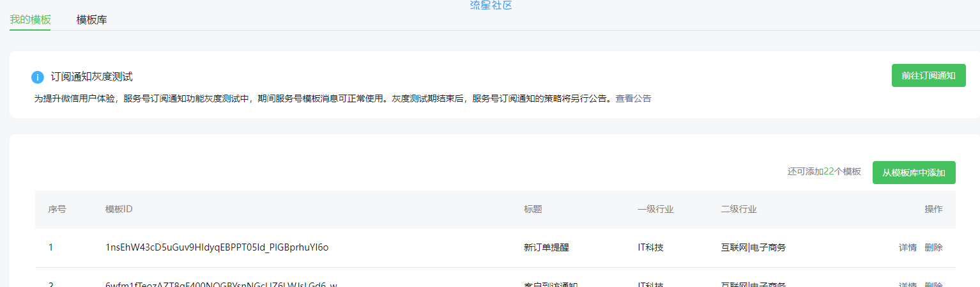Click the 流星社区 link at top
The height and width of the screenshot is (287, 980).
491,5
